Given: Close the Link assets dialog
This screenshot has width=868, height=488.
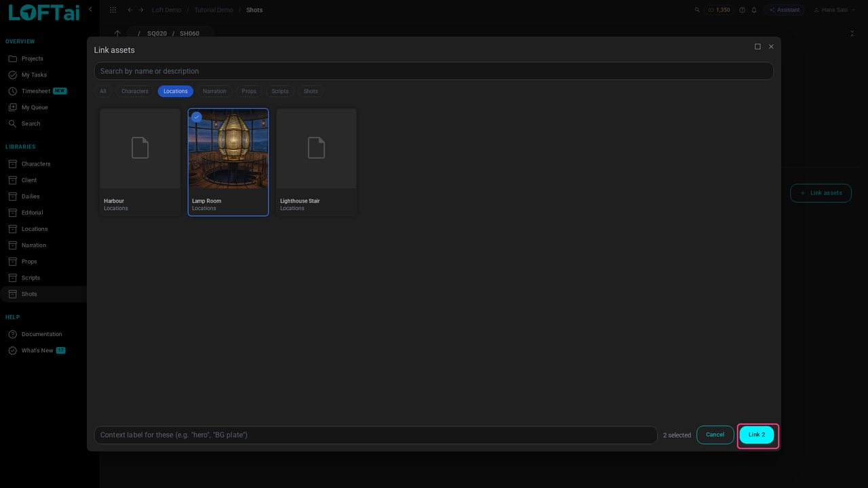Looking at the screenshot, I should (x=771, y=47).
